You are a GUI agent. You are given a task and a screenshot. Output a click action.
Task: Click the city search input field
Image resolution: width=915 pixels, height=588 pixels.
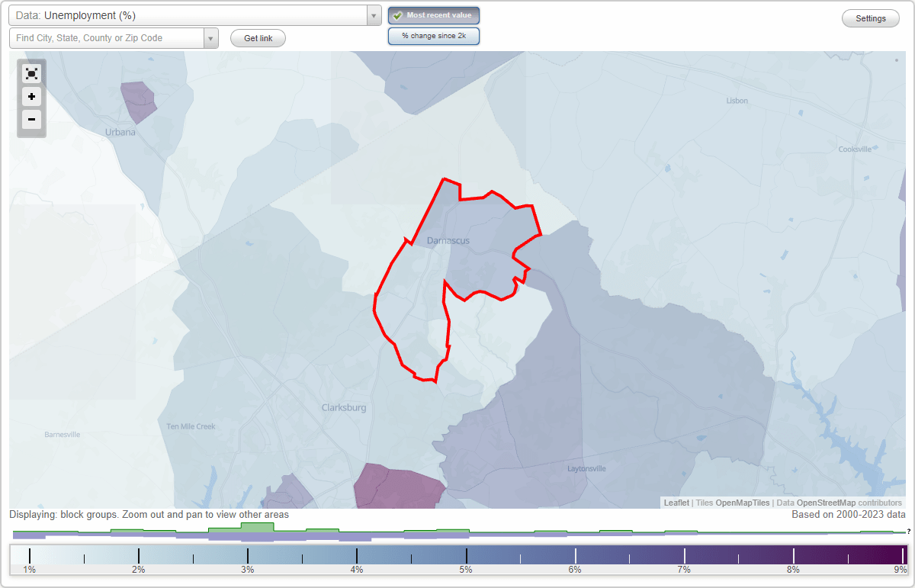pyautogui.click(x=107, y=37)
